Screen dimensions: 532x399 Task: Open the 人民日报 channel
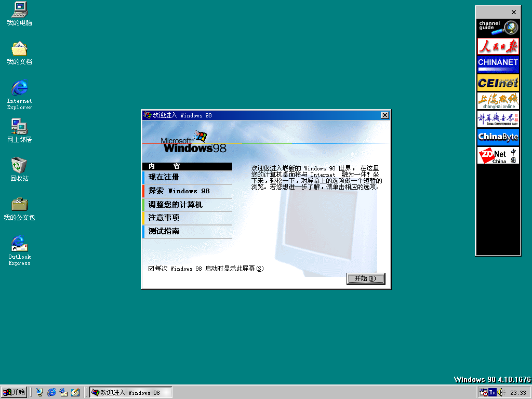[x=498, y=46]
